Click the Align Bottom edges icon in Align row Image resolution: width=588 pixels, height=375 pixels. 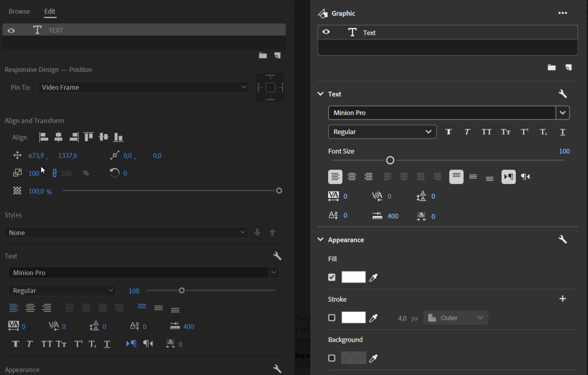tap(118, 137)
